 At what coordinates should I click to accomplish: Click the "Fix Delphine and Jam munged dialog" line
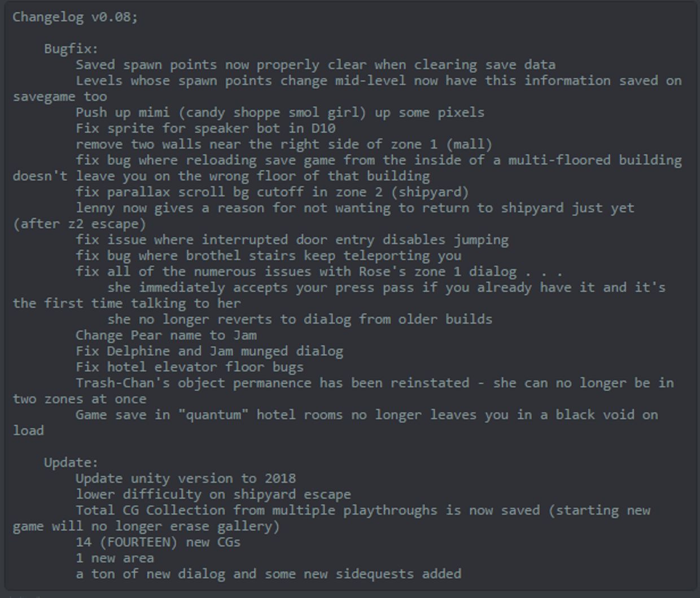209,351
